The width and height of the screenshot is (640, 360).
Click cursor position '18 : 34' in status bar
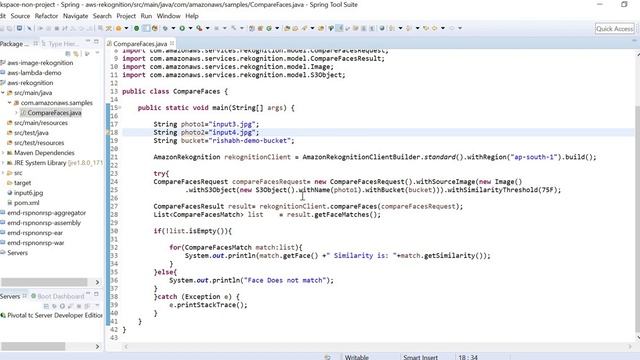(468, 357)
